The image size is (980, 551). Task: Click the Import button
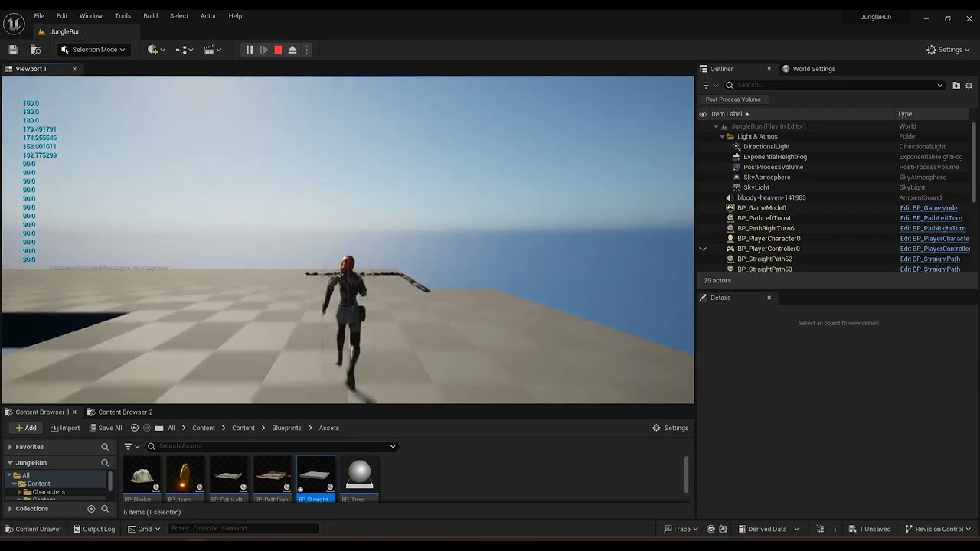point(64,428)
